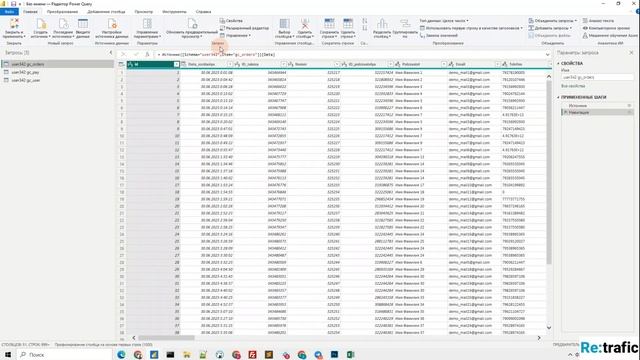Open the Merge Queries (Объединить запросы) dropdown
The width and height of the screenshot is (640, 360).
click(553, 21)
